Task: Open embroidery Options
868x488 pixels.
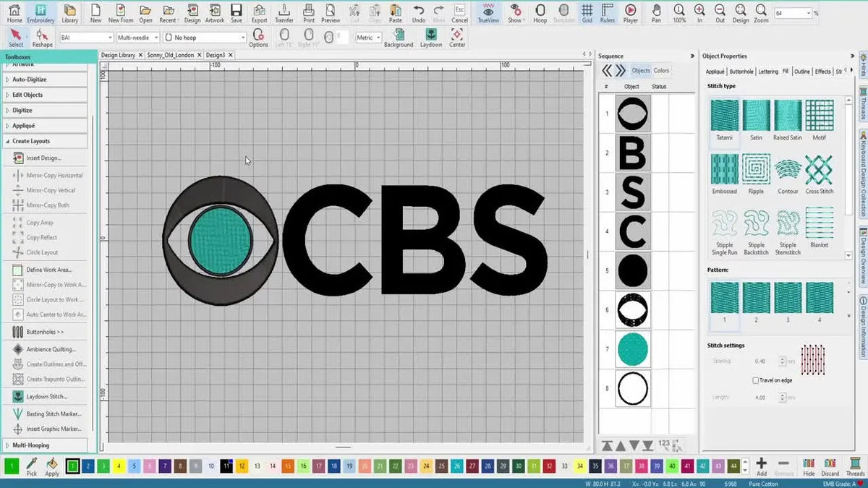Action: 258,38
